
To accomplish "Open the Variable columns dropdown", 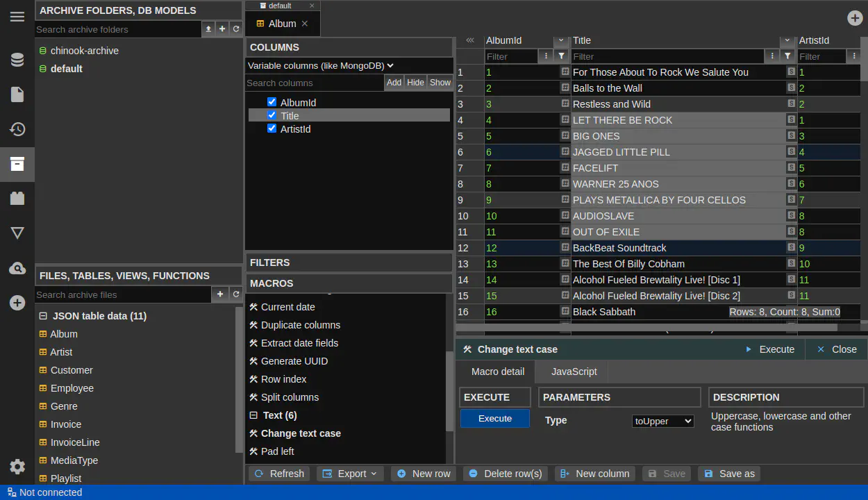I will (321, 65).
